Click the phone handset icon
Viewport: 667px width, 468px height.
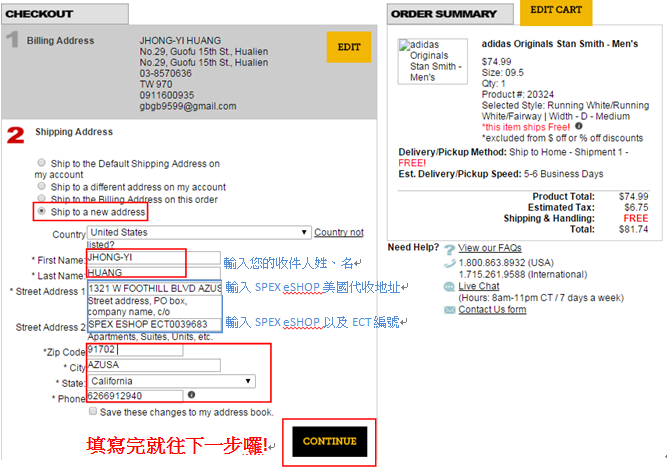coord(450,264)
